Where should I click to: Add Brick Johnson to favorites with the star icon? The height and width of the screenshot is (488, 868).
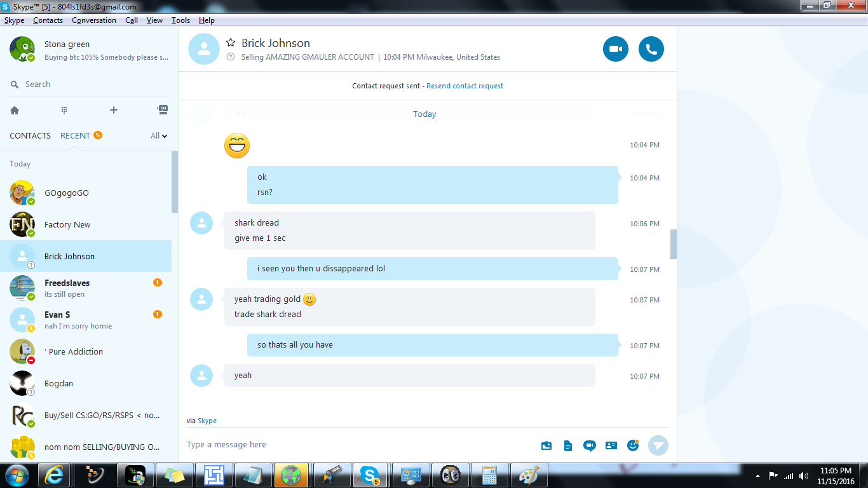231,43
